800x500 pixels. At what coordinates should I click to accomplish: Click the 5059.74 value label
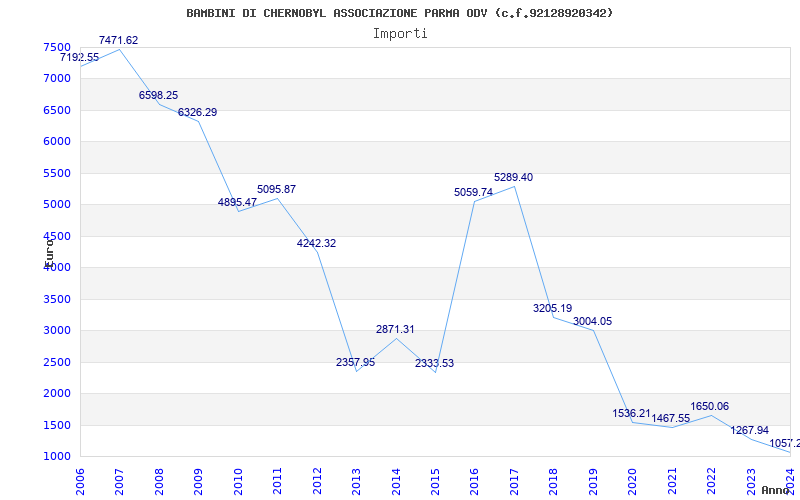pos(473,192)
